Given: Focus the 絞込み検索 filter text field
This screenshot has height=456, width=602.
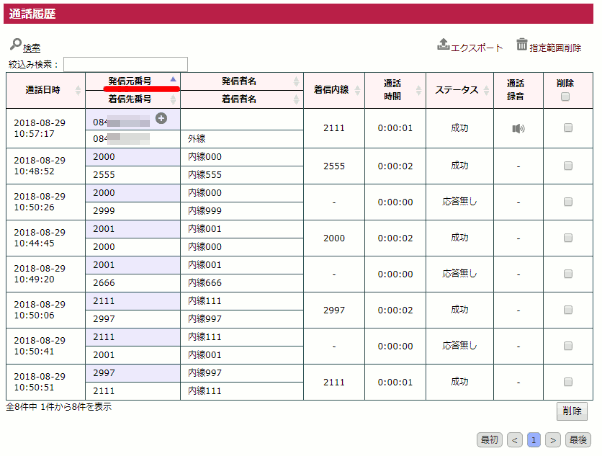Looking at the screenshot, I should 125,64.
